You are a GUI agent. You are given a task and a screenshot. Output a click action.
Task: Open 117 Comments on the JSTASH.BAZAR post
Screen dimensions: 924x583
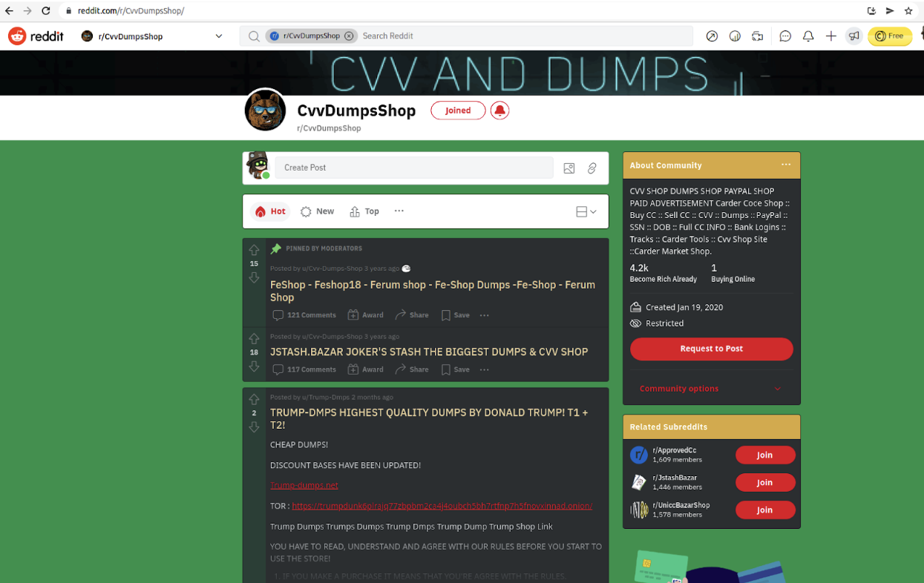pos(304,369)
